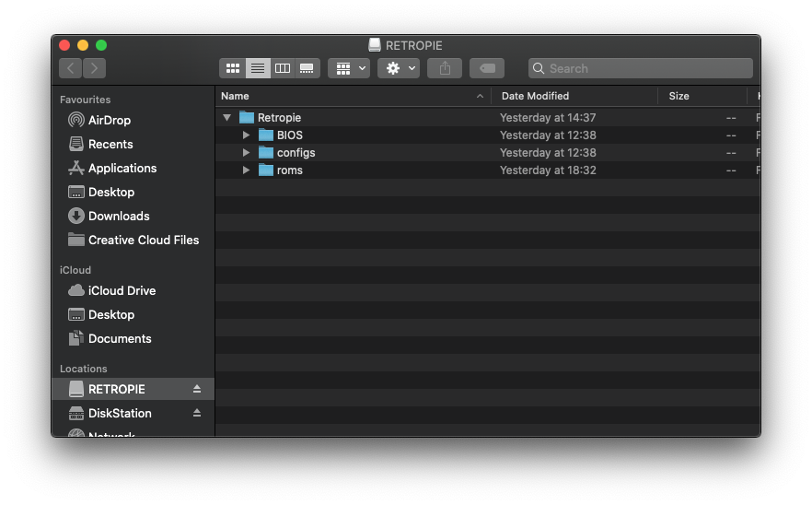Select RETROPIE volume in Locations

pos(133,389)
